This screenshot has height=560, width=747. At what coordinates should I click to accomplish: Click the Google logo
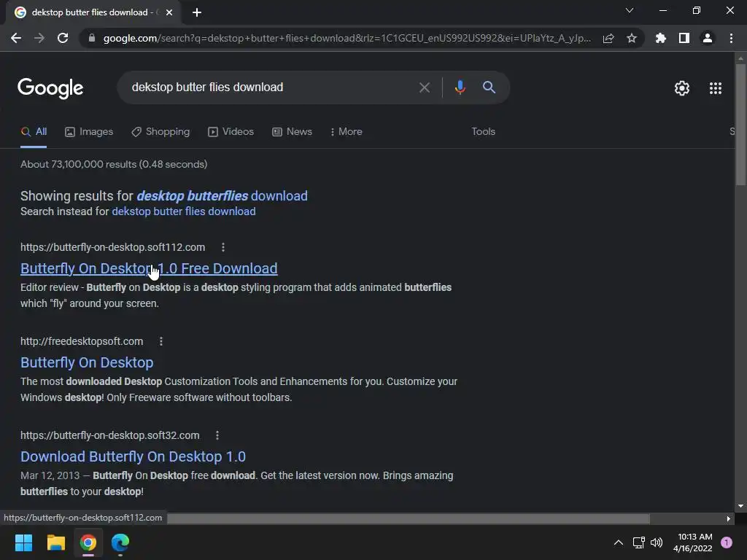[x=50, y=88]
